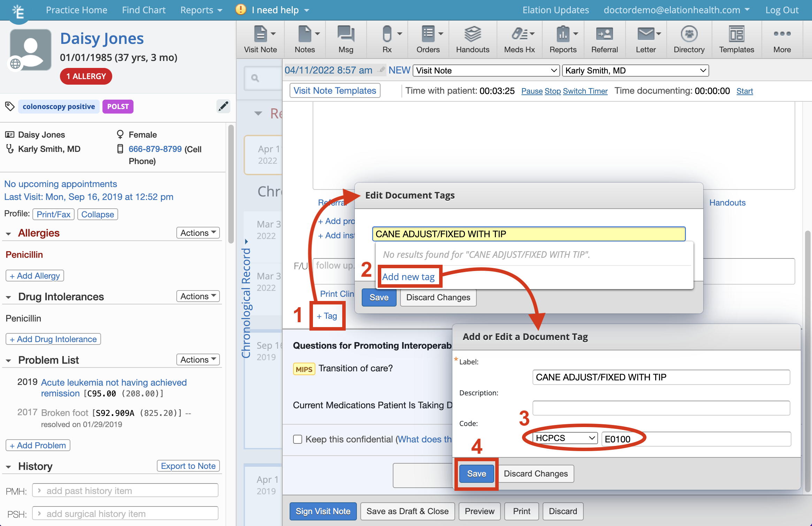
Task: Click the pencil icon to edit patient tags
Action: click(x=223, y=107)
